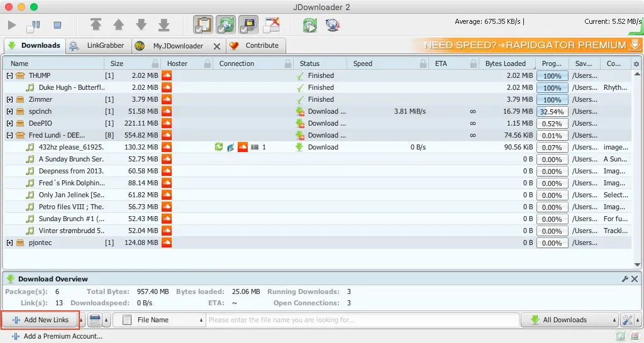Sort by Status column header
The height and width of the screenshot is (343, 644).
(321, 63)
